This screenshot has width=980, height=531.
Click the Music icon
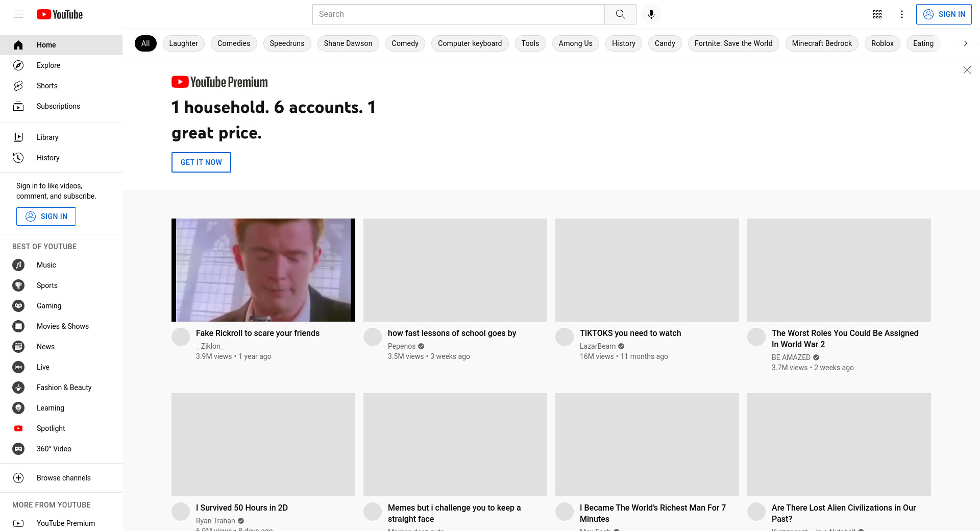click(x=18, y=265)
